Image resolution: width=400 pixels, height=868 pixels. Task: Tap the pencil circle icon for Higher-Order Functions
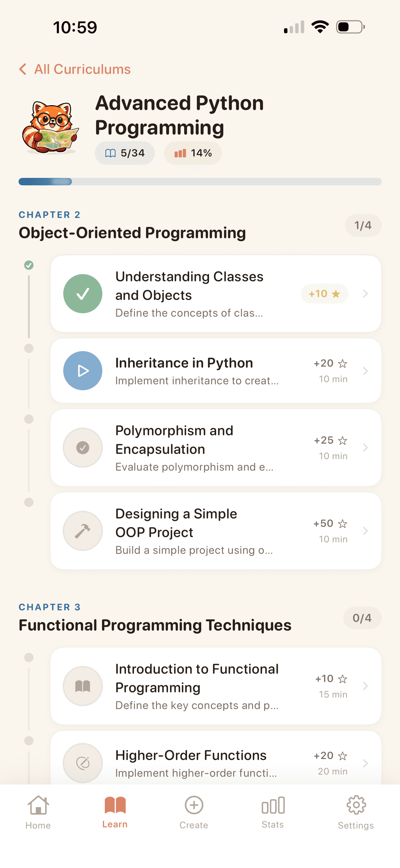click(x=82, y=763)
